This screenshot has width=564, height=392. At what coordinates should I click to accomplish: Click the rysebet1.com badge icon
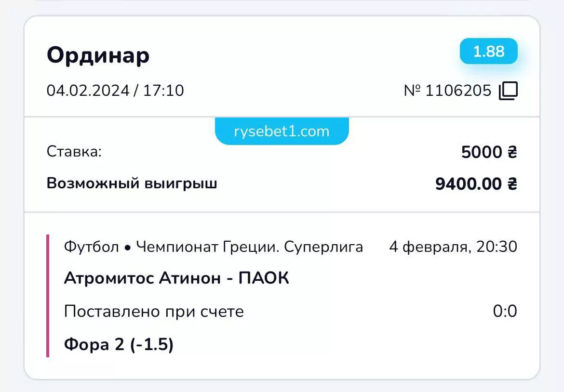coord(282,131)
